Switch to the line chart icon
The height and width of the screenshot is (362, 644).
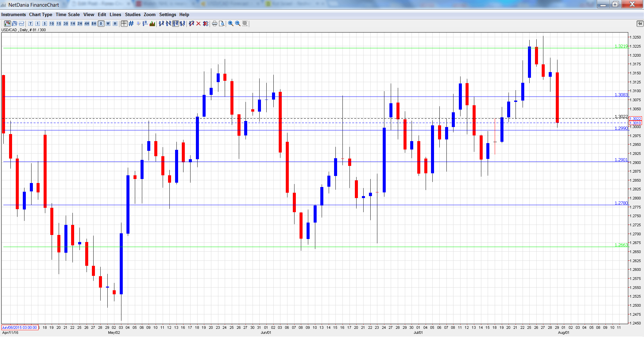point(22,23)
